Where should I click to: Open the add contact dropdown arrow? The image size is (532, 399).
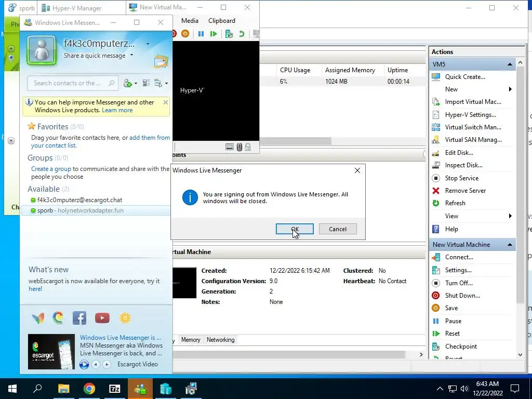[136, 84]
